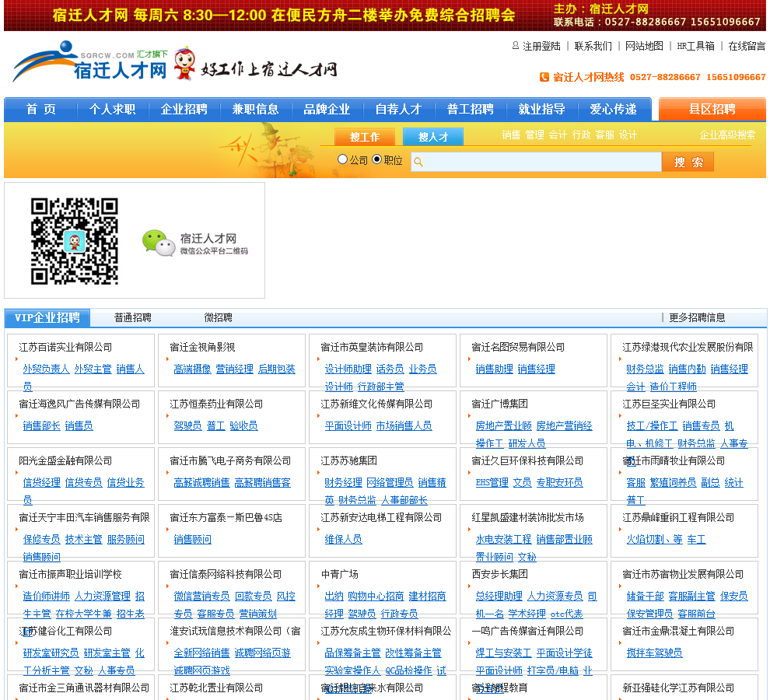Click the 繁殖饲养员 job link
770x700 pixels.
(x=673, y=483)
